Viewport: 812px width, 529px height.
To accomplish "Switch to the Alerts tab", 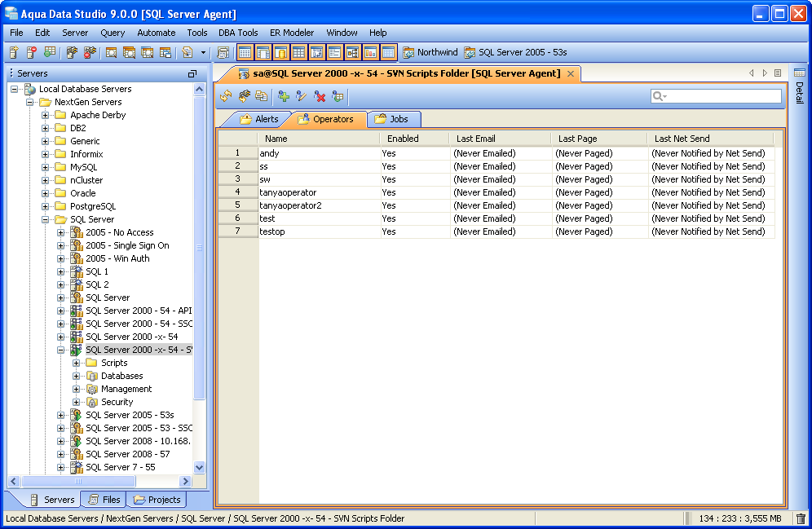I will pyautogui.click(x=258, y=119).
